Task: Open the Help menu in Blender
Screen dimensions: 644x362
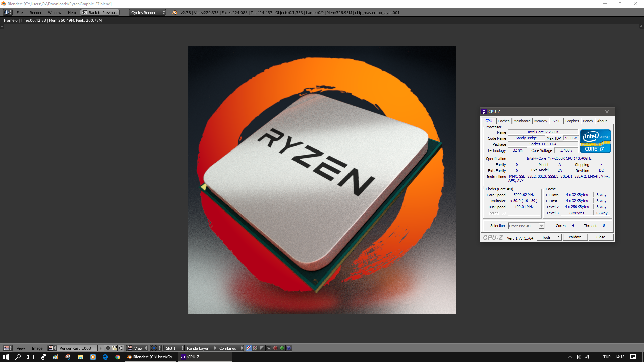Action: [72, 13]
